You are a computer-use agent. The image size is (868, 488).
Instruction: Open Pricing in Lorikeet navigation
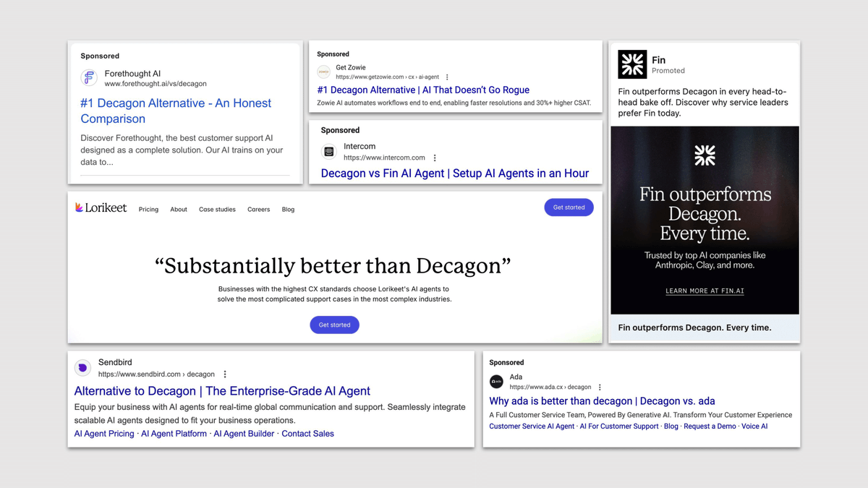point(148,209)
